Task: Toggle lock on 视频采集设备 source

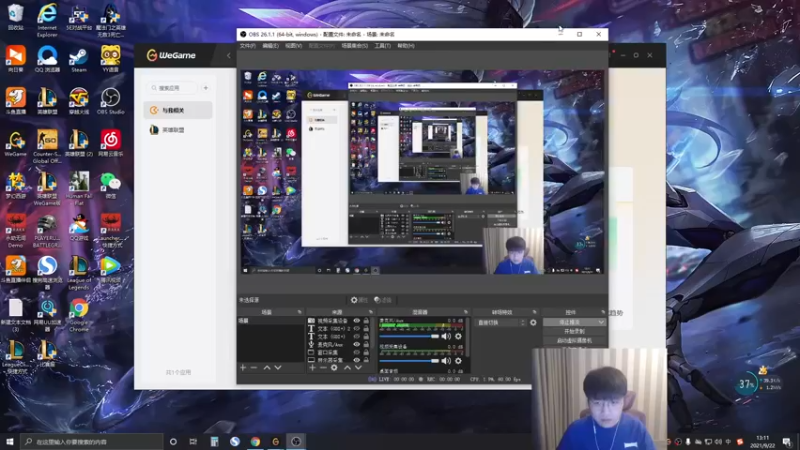Action: pos(366,320)
